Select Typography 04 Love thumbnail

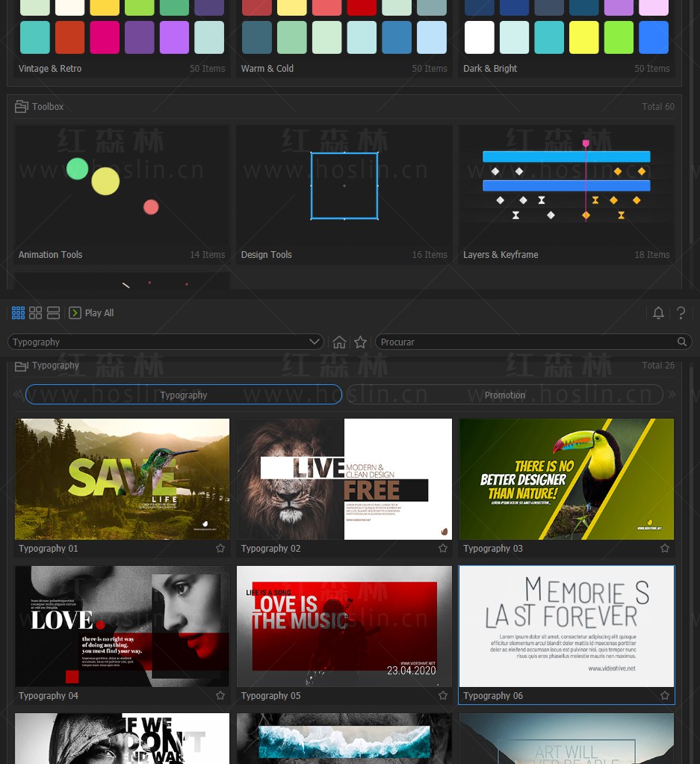[122, 626]
